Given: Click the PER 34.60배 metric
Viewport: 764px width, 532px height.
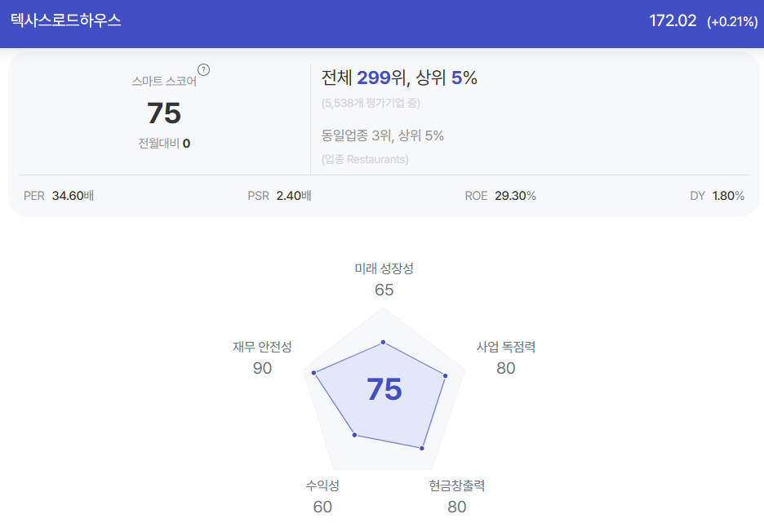Looking at the screenshot, I should click(60, 196).
